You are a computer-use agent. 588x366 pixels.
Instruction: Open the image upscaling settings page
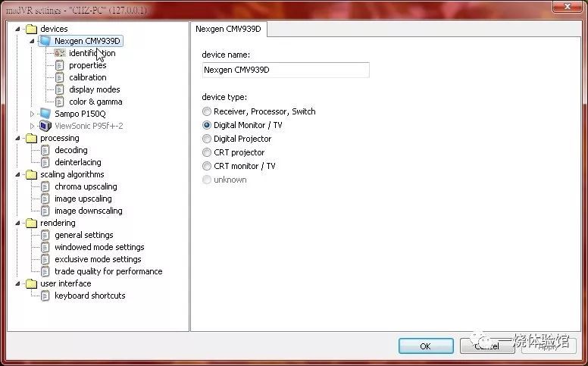click(x=83, y=199)
